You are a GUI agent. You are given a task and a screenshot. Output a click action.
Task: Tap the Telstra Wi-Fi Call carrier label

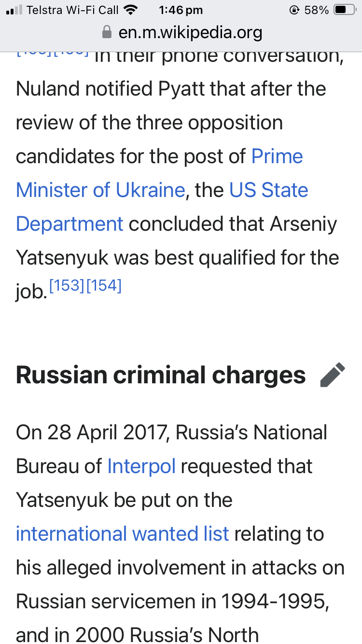[72, 10]
